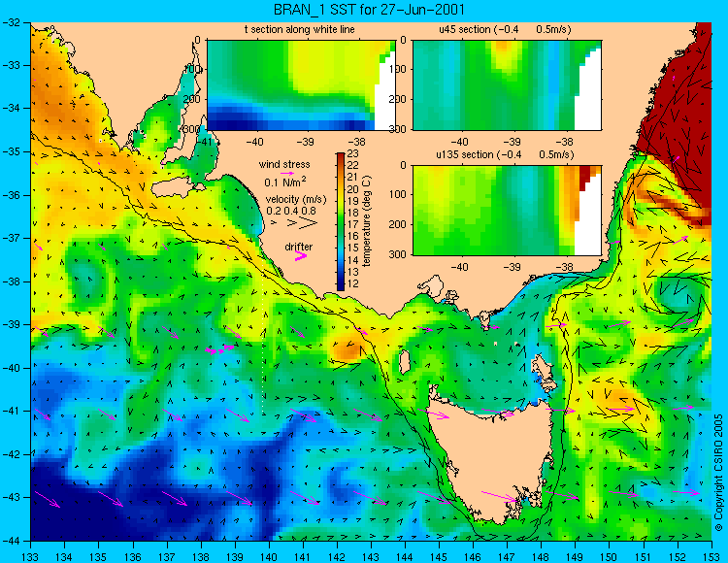Click the 0.1 N/m² scale value
The height and width of the screenshot is (563, 728).
(285, 182)
